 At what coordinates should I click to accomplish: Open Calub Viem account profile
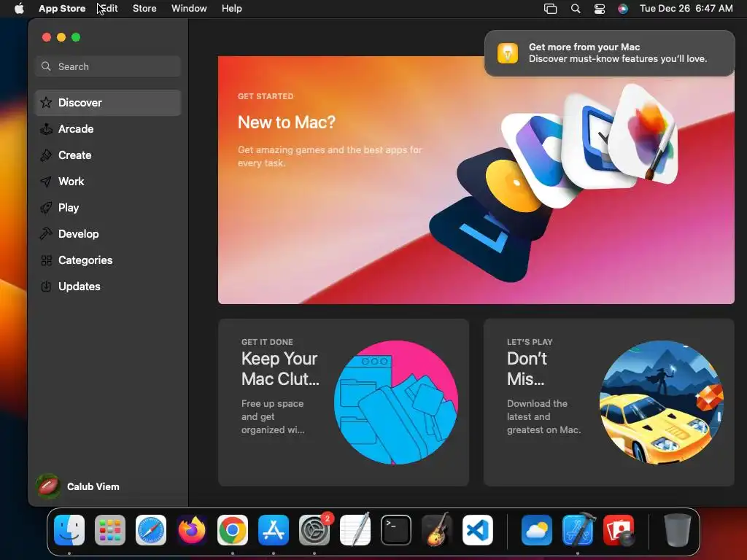point(78,486)
